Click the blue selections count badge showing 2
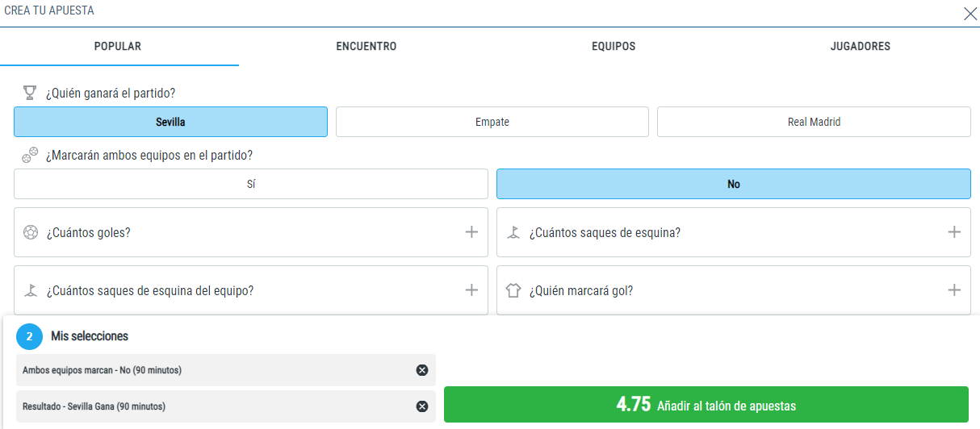The image size is (980, 429). 29,336
